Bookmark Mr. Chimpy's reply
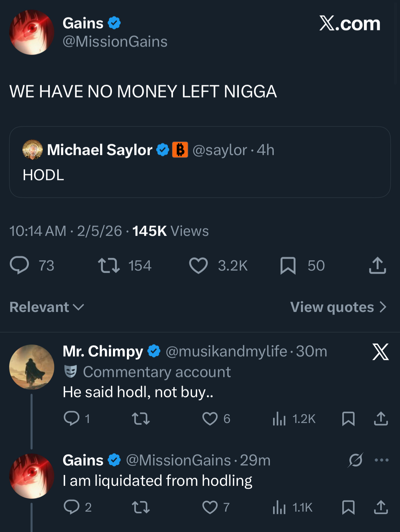 [348, 419]
